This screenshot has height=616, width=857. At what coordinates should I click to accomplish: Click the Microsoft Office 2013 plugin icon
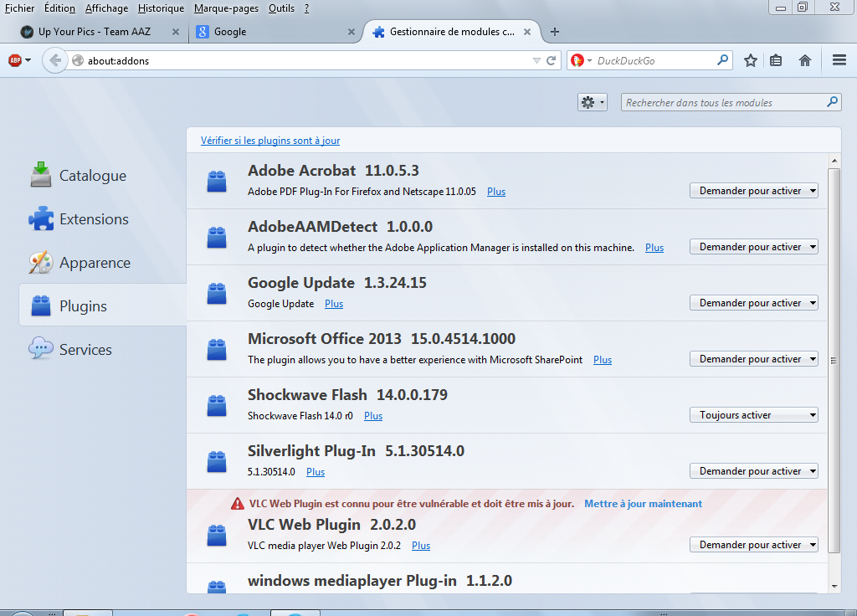[x=217, y=349]
